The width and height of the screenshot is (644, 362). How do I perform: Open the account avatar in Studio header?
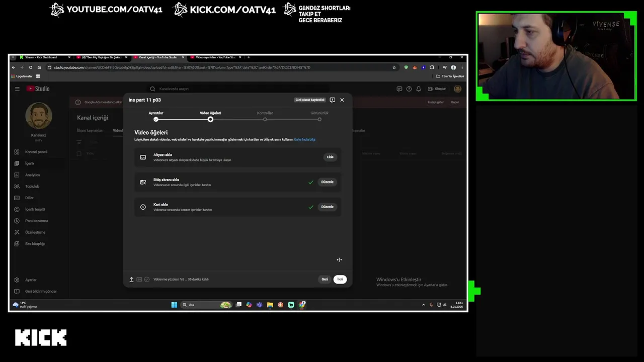click(457, 89)
